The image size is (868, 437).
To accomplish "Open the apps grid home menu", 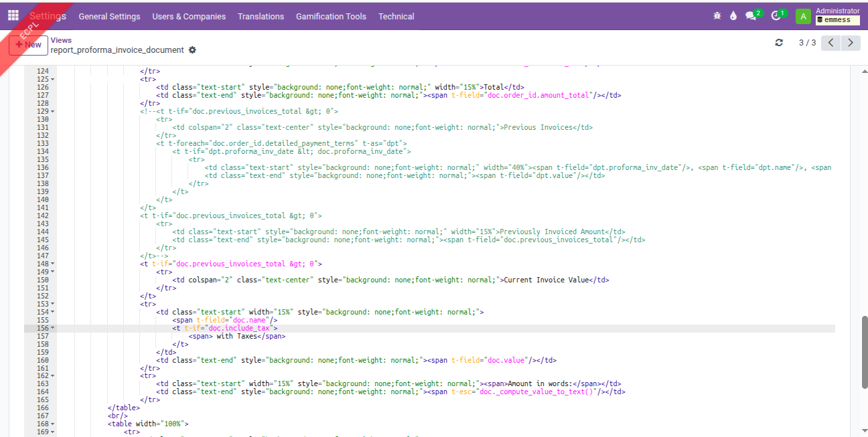I will click(13, 15).
